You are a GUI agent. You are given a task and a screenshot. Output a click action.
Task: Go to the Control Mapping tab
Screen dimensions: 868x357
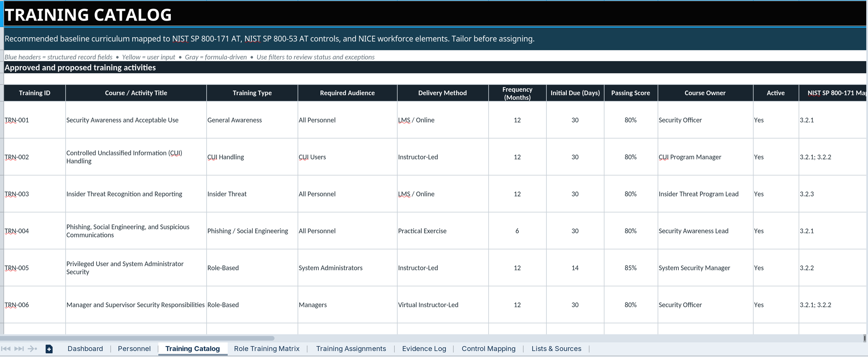tap(488, 349)
